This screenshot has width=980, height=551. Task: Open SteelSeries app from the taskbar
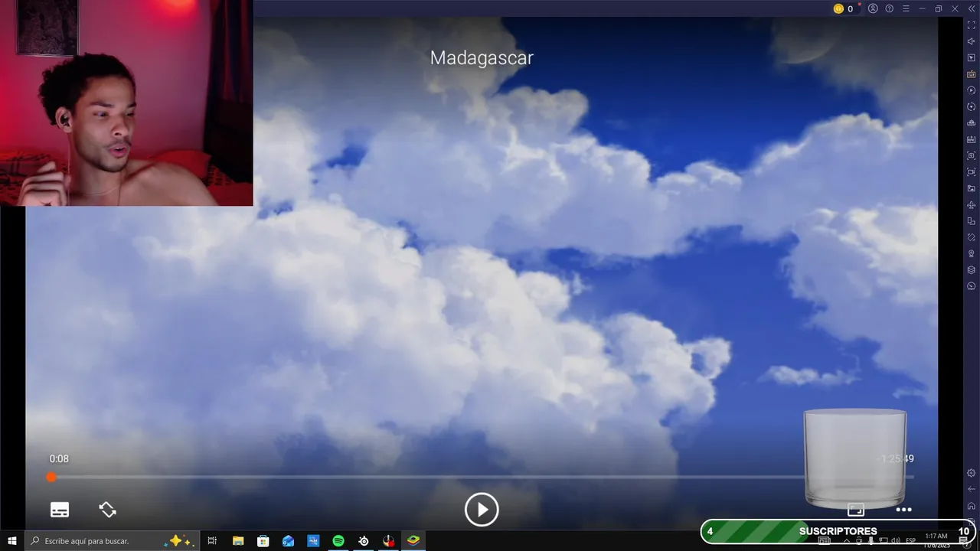click(x=364, y=541)
